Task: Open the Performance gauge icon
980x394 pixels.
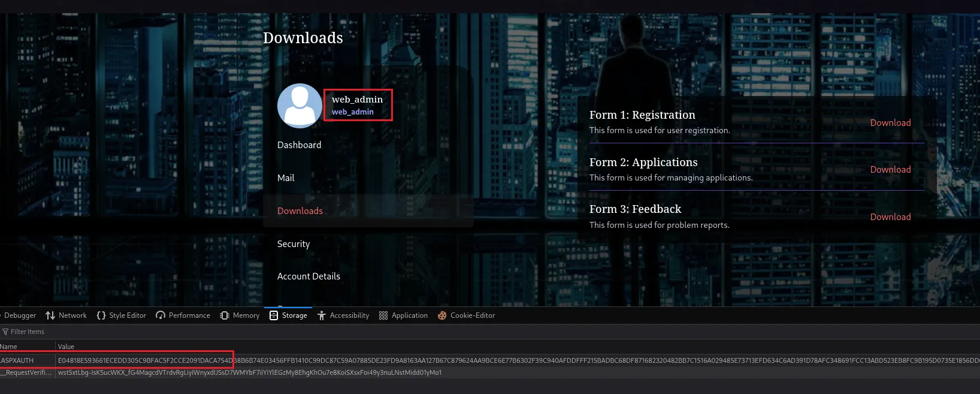Action: point(161,315)
